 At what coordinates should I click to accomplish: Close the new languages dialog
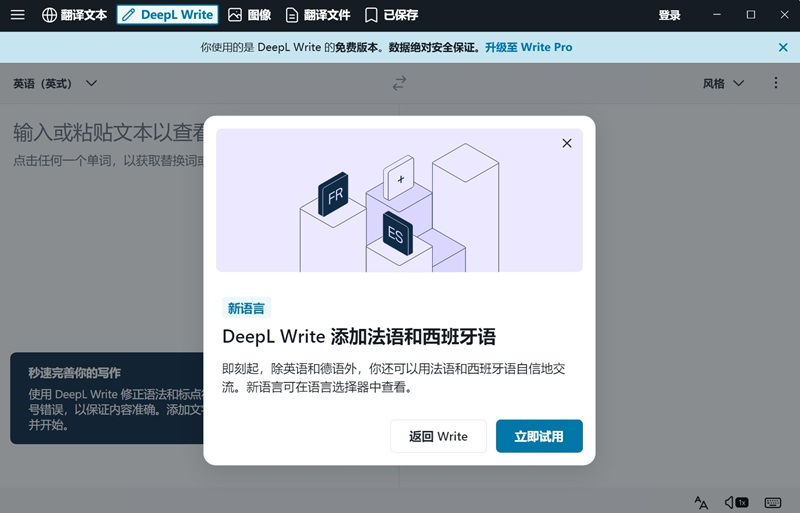[x=567, y=143]
